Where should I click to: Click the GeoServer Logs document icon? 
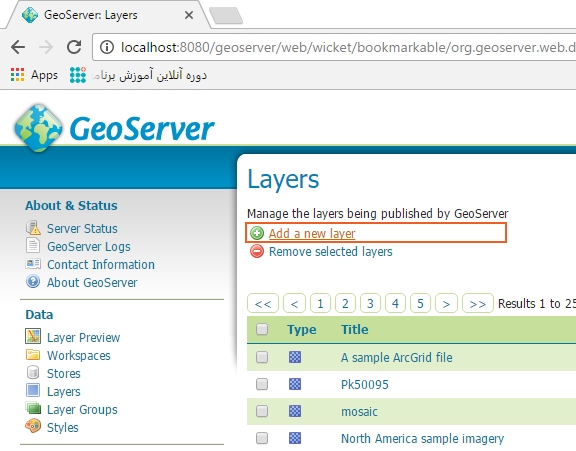[x=33, y=245]
